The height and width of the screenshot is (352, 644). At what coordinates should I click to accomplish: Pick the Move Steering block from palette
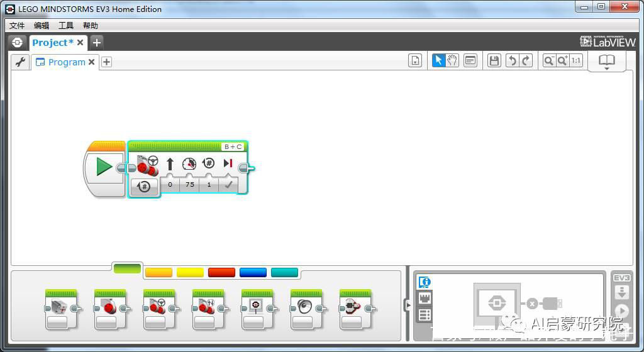pyautogui.click(x=159, y=309)
